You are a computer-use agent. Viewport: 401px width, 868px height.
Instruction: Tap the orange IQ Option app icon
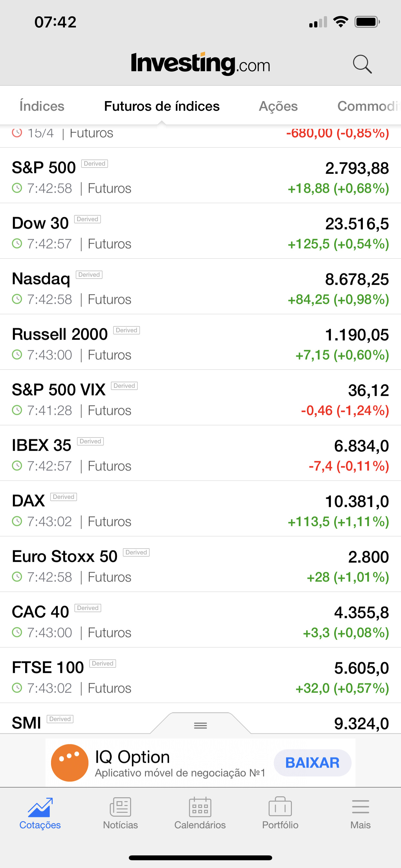coord(70,763)
